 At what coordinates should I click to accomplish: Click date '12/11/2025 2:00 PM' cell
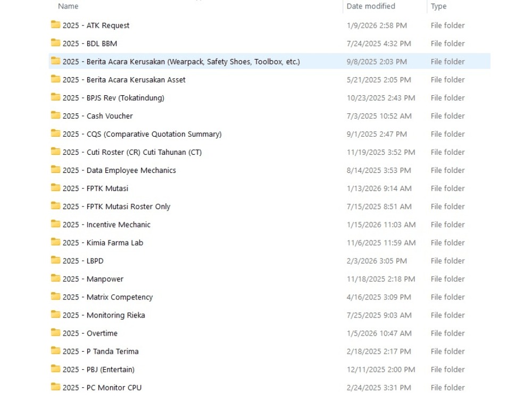(381, 370)
